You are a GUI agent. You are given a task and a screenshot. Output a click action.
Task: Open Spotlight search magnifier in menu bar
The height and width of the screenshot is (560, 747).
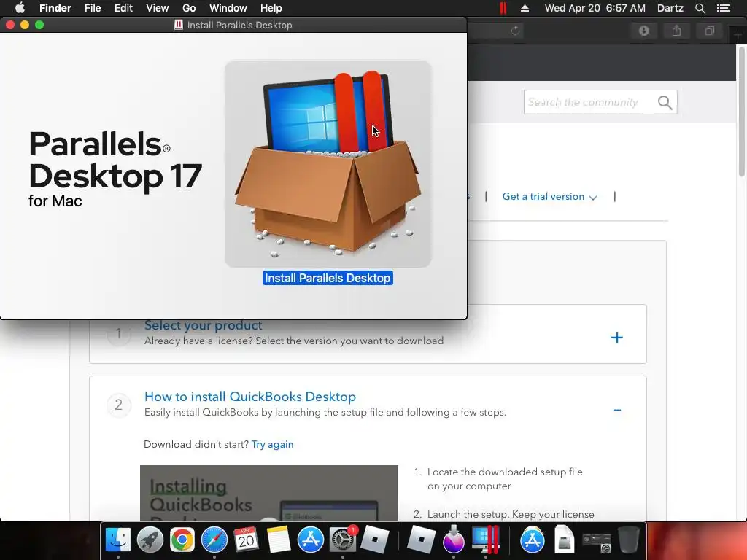[700, 8]
